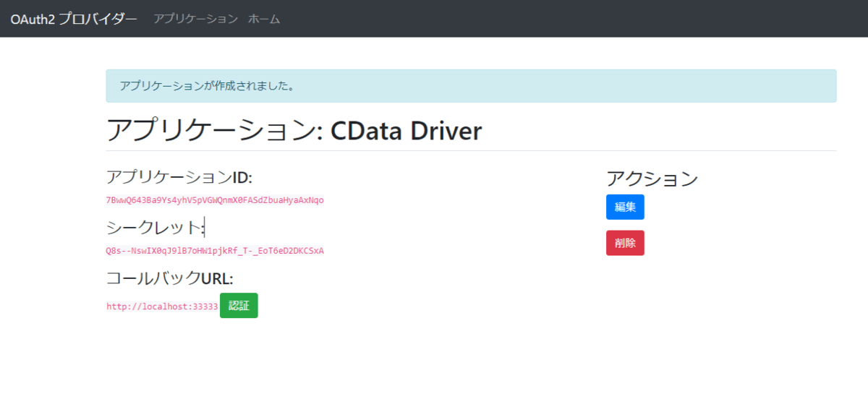Go to the アプリケーション navbar item
Viewport: 868px width, 412px height.
click(x=195, y=19)
